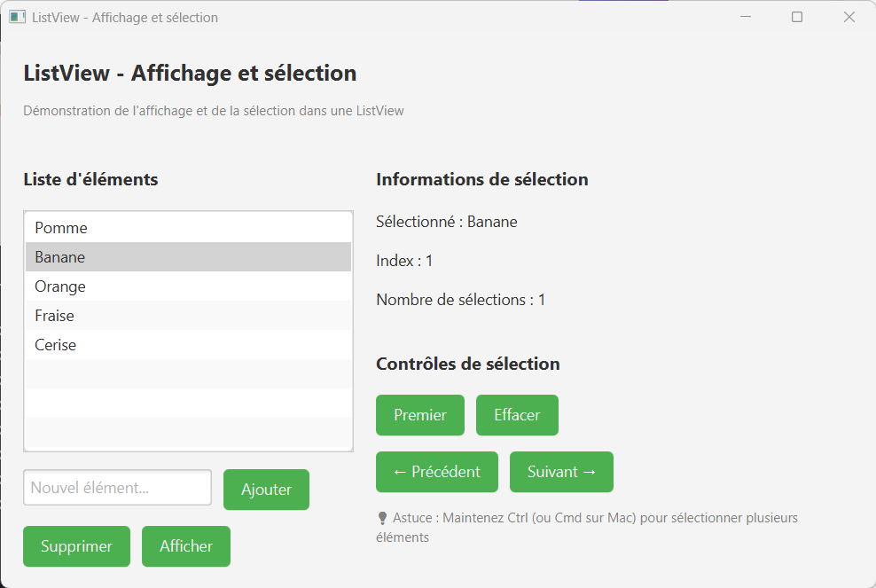Click the window title text

tap(125, 16)
